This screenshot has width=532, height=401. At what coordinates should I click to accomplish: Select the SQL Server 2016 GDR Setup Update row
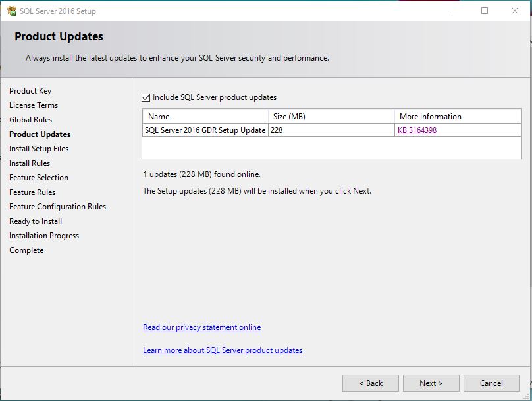tap(206, 129)
